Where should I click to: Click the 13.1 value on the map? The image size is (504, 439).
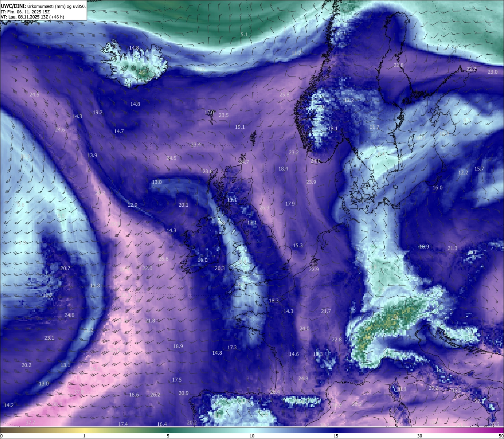pyautogui.click(x=65, y=365)
